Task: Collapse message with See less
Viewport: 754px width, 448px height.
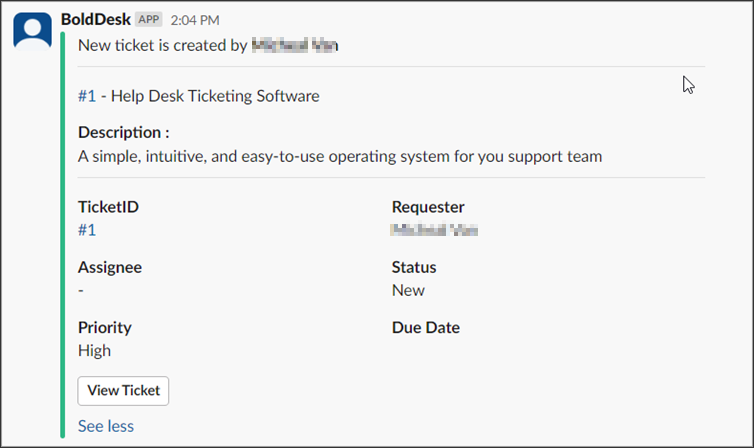Action: [x=106, y=426]
